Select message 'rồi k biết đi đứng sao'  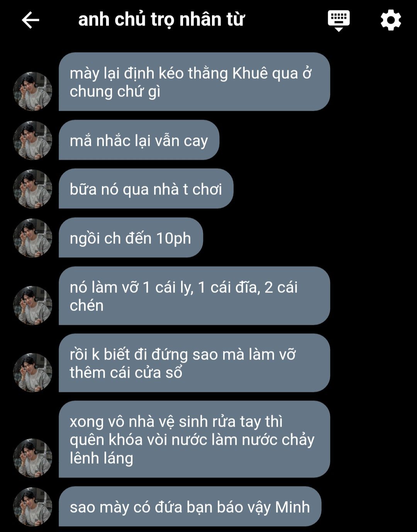194,363
